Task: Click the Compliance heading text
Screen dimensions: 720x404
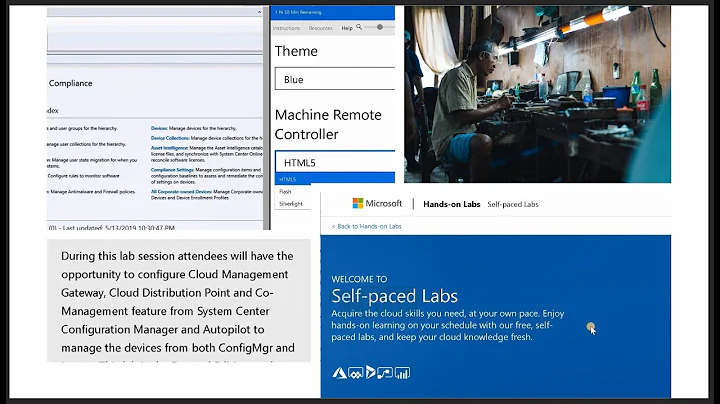Action: tap(70, 83)
